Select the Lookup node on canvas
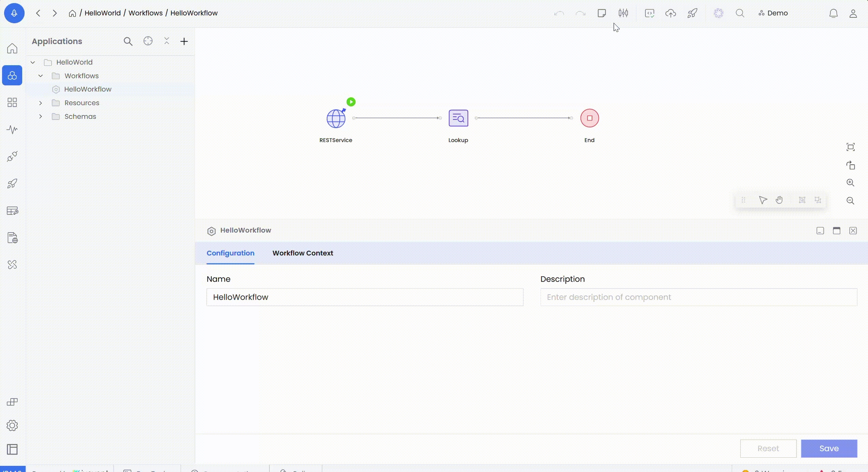Image resolution: width=868 pixels, height=472 pixels. tap(458, 118)
